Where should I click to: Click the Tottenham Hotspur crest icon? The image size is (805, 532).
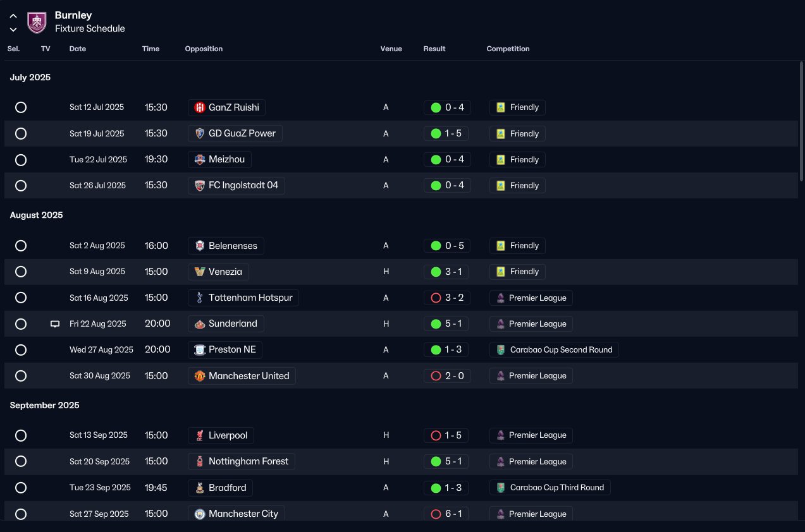point(200,298)
